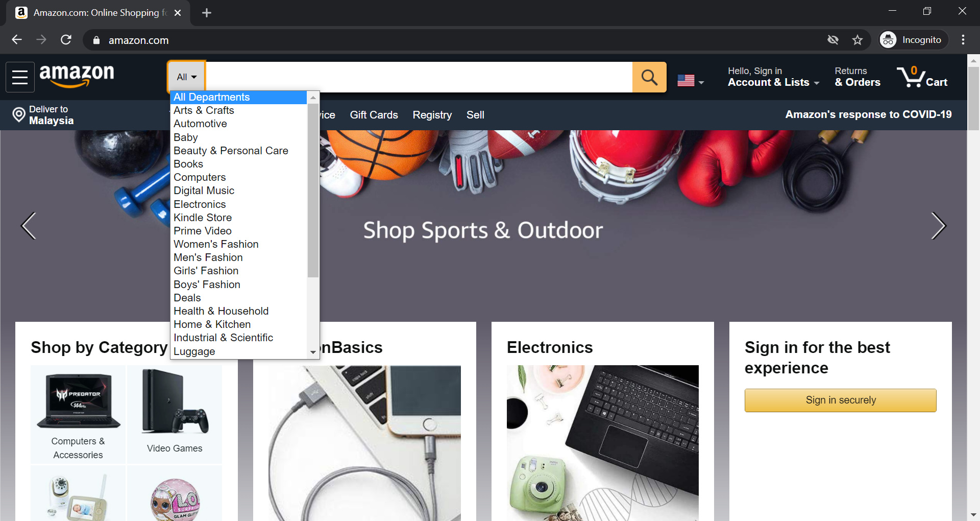Reload the page in the browser
This screenshot has width=980, height=521.
[66, 40]
